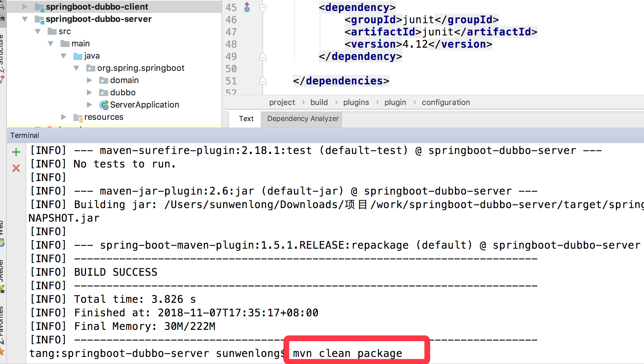
Task: Toggle code fold marker at line 49
Action: click(263, 57)
